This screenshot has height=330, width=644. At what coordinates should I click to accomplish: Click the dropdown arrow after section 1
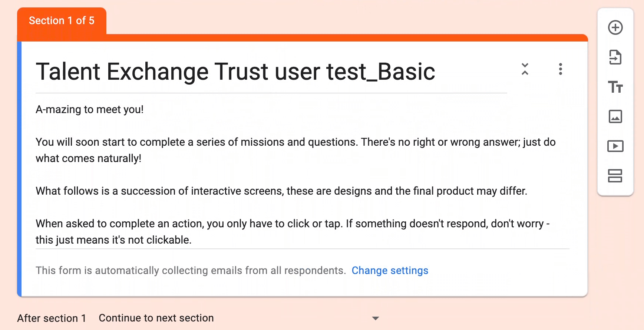pyautogui.click(x=375, y=319)
